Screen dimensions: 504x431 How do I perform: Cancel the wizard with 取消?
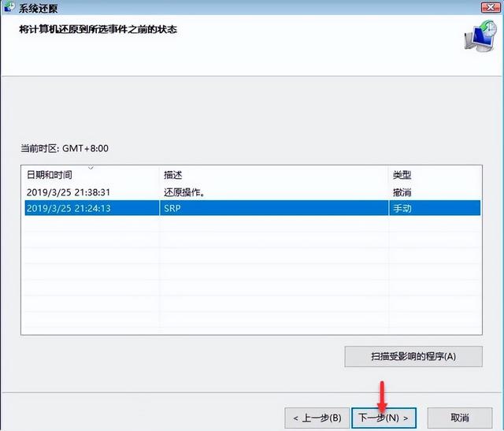[460, 418]
